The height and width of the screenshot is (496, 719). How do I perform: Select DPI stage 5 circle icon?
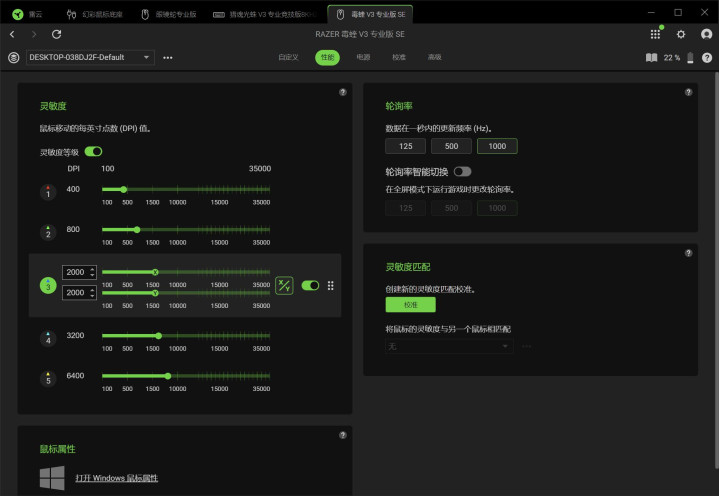(46, 379)
